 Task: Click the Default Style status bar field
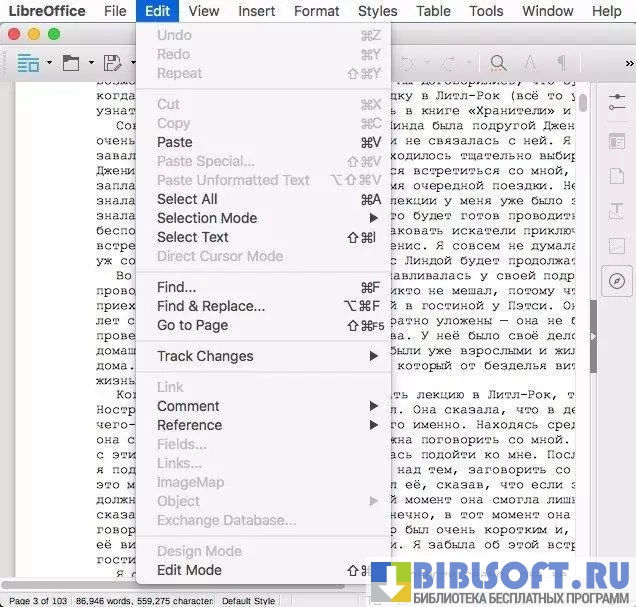pos(249,600)
